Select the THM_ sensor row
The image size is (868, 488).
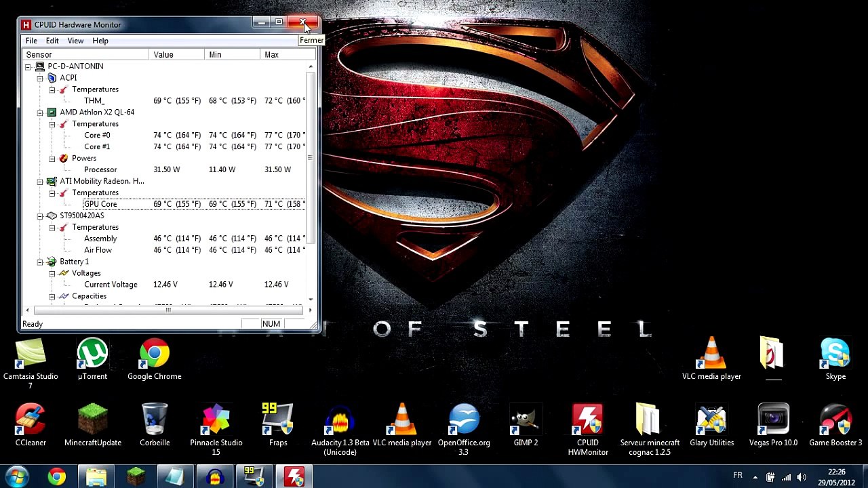click(x=165, y=101)
